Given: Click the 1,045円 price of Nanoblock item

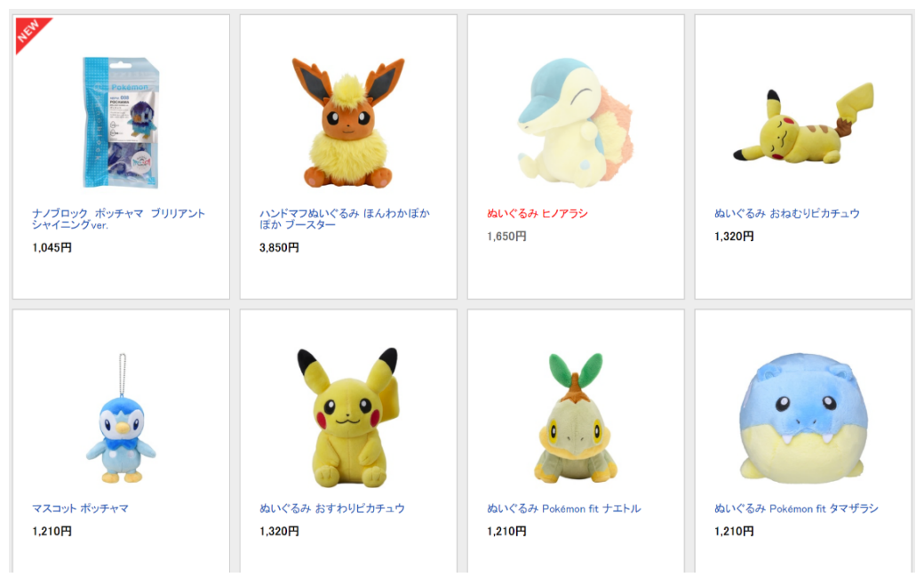Looking at the screenshot, I should tap(52, 248).
